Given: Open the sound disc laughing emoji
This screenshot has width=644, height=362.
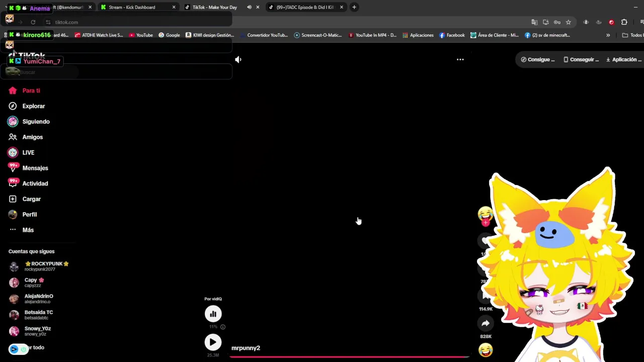Looking at the screenshot, I should pos(486,349).
